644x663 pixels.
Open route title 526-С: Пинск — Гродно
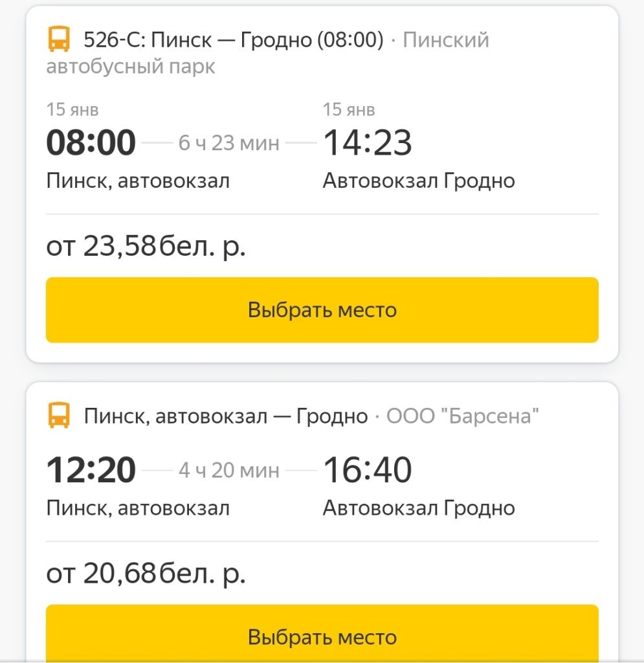click(x=234, y=40)
